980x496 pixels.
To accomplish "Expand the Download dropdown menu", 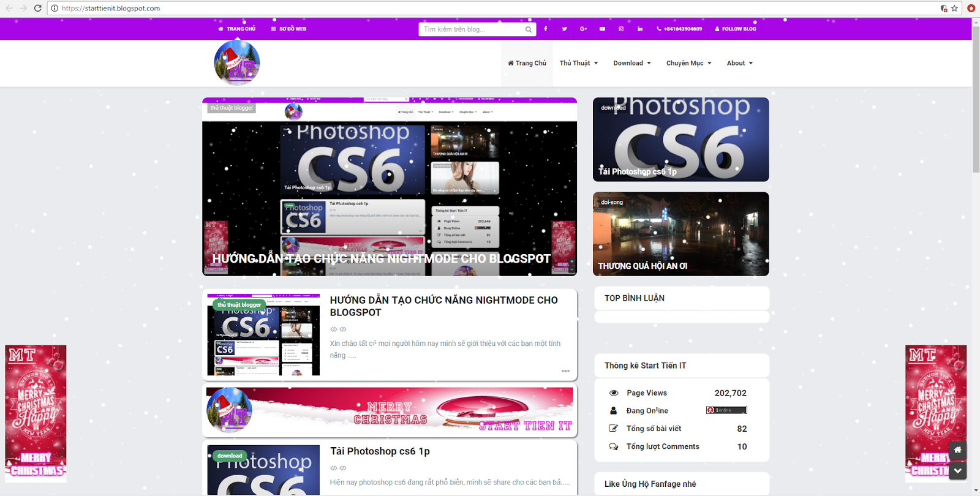I will point(632,63).
